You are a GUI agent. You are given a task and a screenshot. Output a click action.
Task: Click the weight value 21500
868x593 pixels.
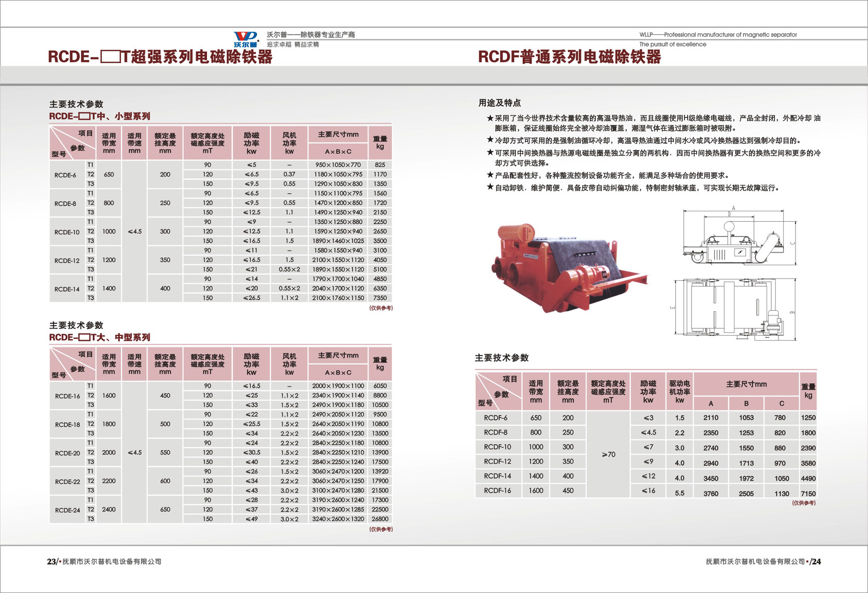tap(380, 490)
